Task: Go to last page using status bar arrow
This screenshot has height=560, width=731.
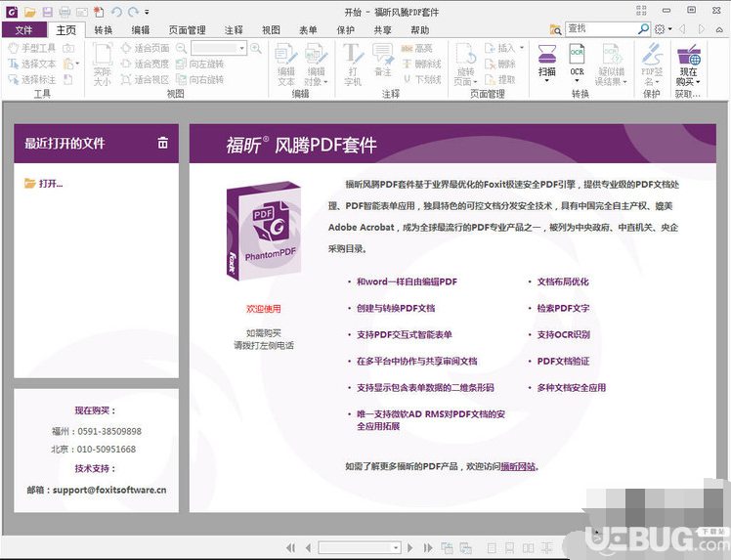Action: coord(427,547)
